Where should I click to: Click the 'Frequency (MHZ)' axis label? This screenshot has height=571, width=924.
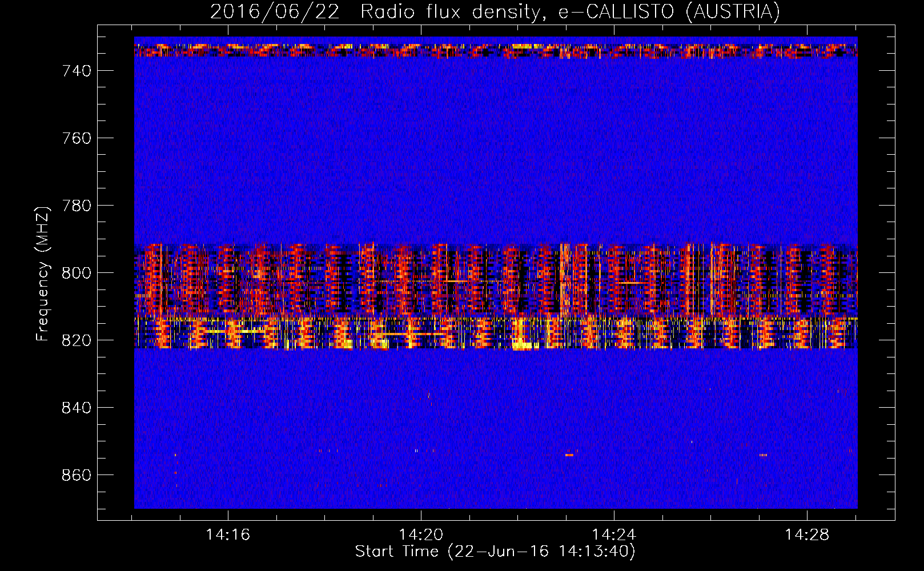click(x=42, y=274)
